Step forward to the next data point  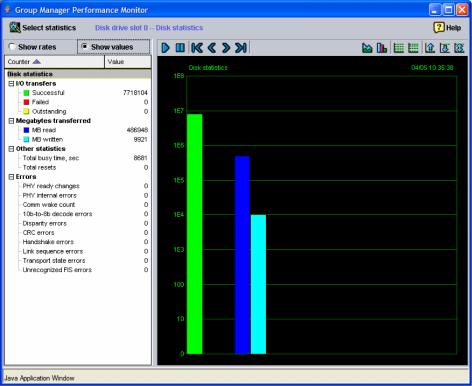[226, 48]
